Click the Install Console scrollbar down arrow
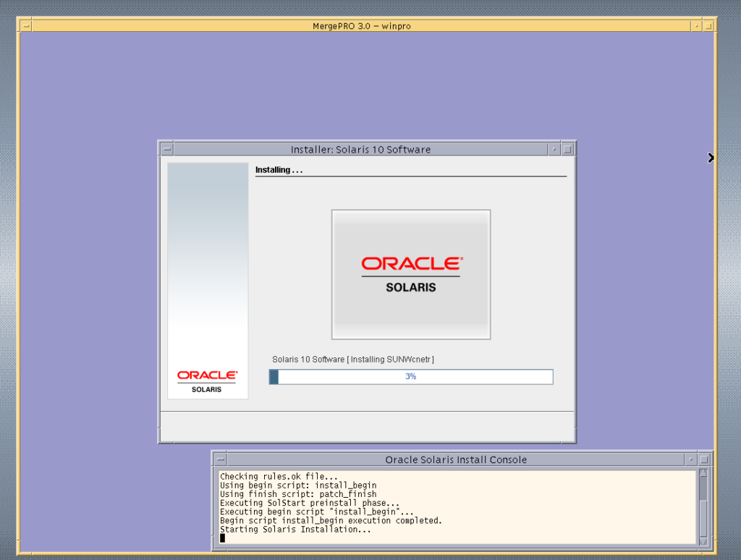Image resolution: width=741 pixels, height=560 pixels. pyautogui.click(x=703, y=540)
